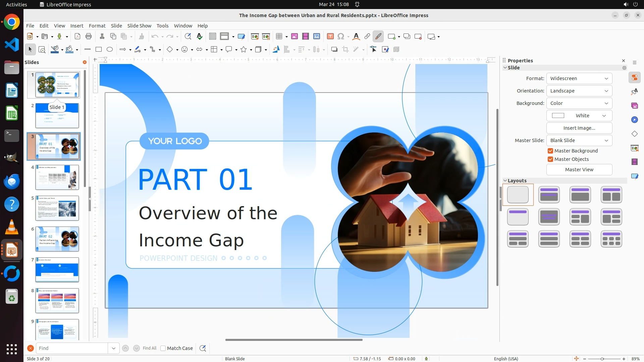The width and height of the screenshot is (644, 362).
Task: Enable the Match Case checkbox
Action: pos(163,348)
